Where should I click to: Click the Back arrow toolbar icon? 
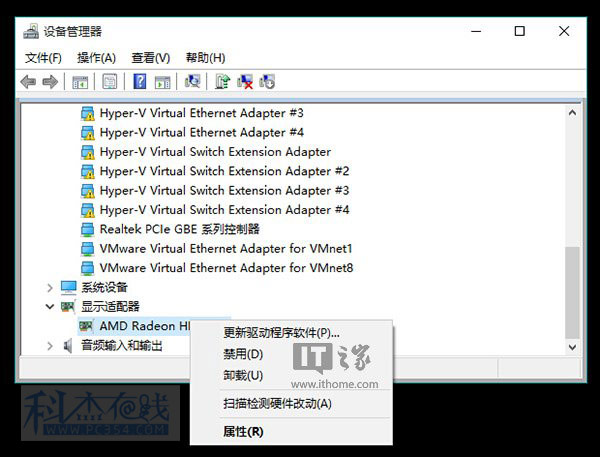28,82
